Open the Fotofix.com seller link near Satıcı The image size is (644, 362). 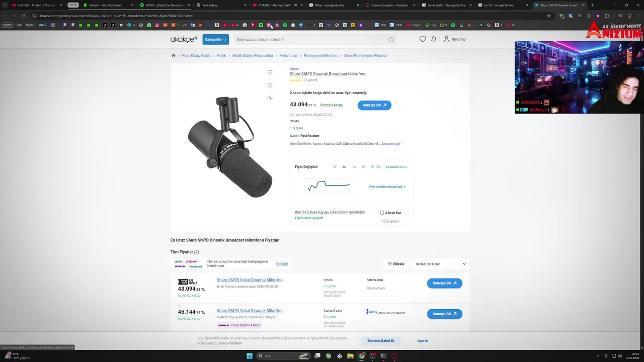[310, 136]
